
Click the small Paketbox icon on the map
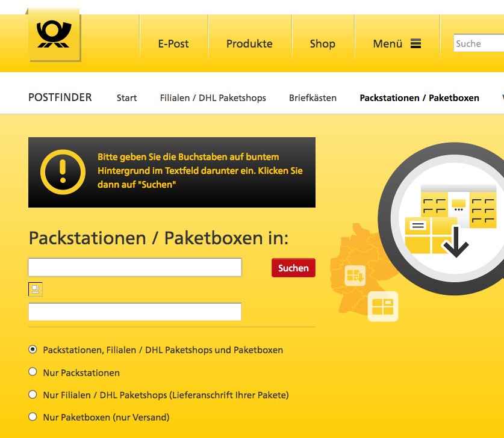point(355,276)
